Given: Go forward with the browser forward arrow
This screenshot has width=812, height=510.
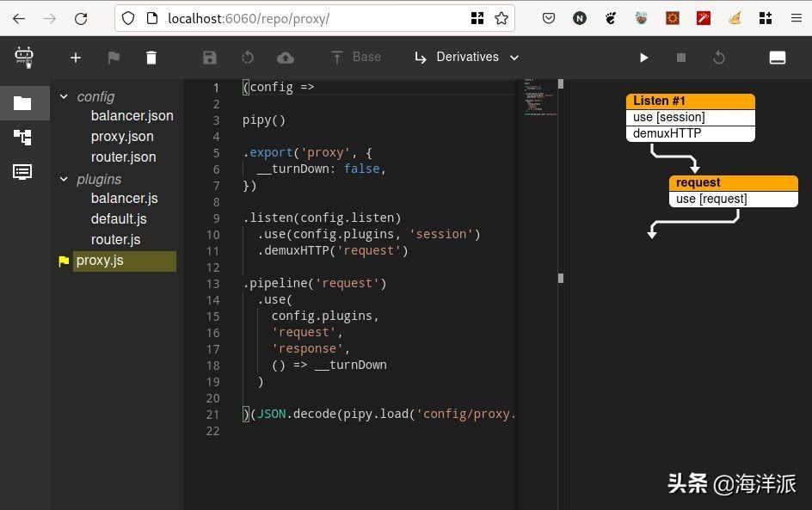Looking at the screenshot, I should [x=50, y=19].
